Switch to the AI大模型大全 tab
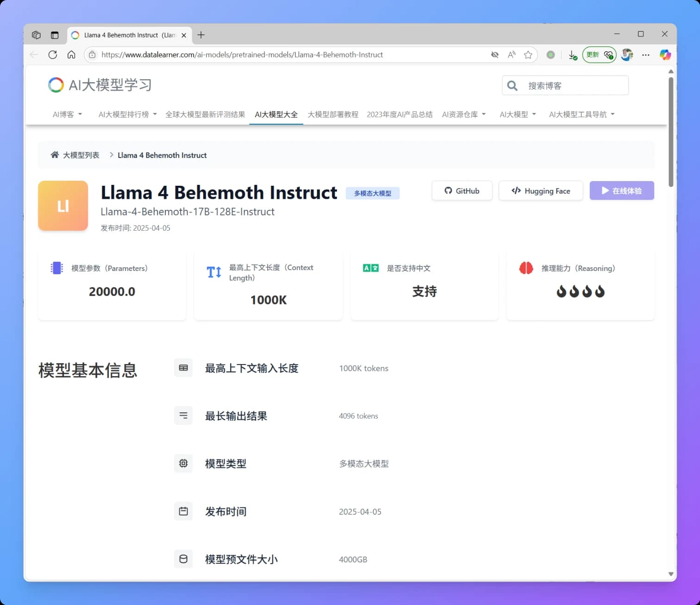The height and width of the screenshot is (605, 700). [x=276, y=114]
